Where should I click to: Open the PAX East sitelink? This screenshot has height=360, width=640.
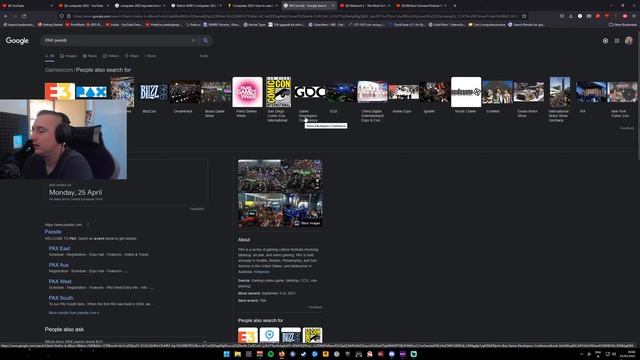tap(59, 248)
